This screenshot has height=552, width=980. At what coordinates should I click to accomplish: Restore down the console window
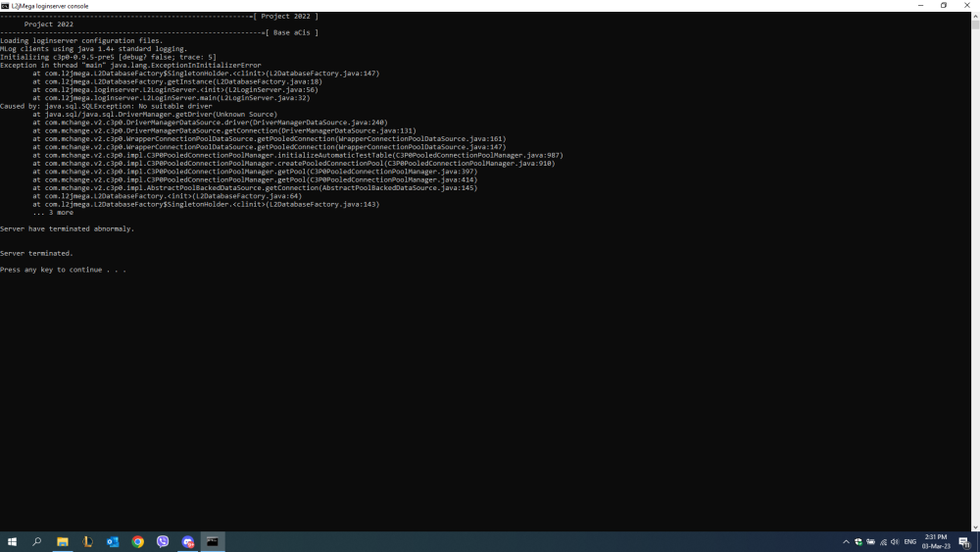[944, 5]
